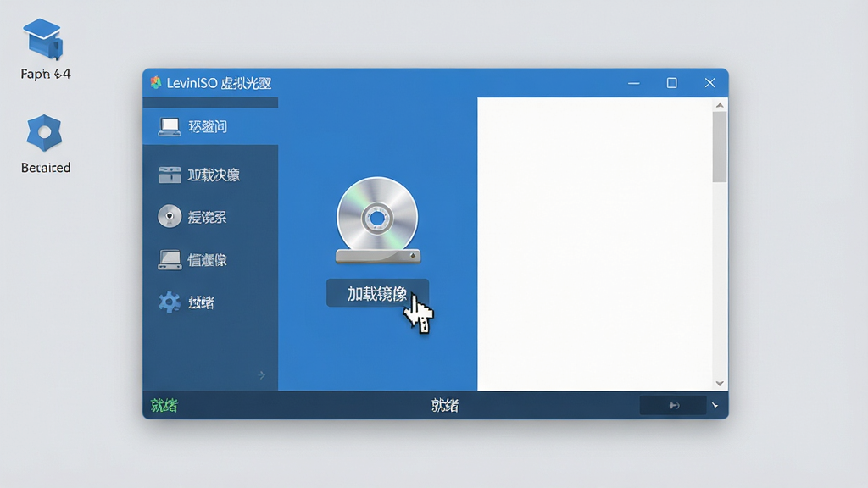This screenshot has width=868, height=488.
Task: Close the LevinISO window
Action: click(x=710, y=83)
